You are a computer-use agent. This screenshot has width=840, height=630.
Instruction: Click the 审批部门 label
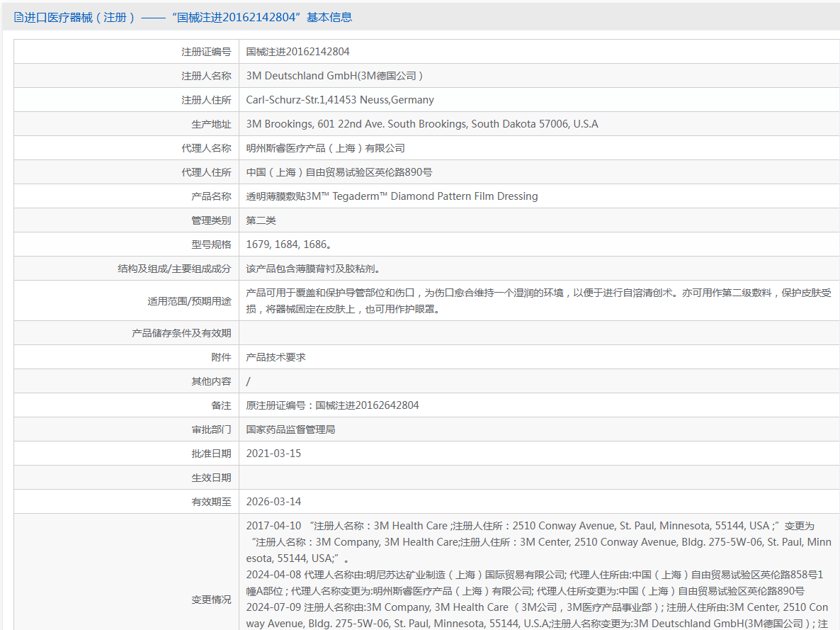click(x=211, y=430)
